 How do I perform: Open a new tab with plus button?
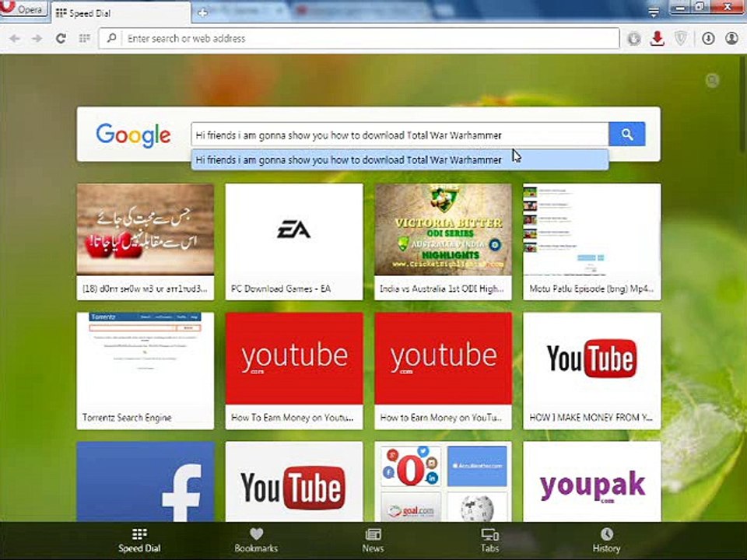click(x=202, y=13)
